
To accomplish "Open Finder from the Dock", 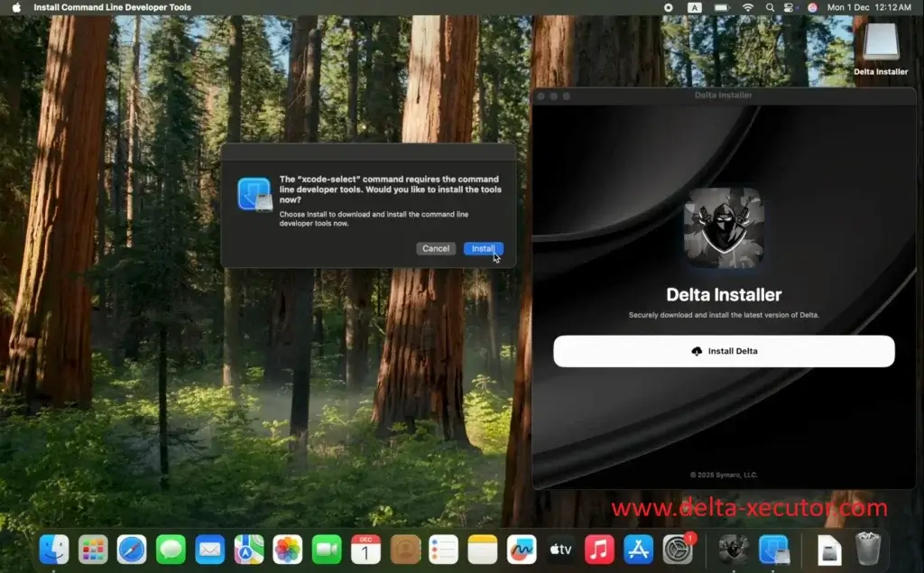I will pyautogui.click(x=53, y=550).
